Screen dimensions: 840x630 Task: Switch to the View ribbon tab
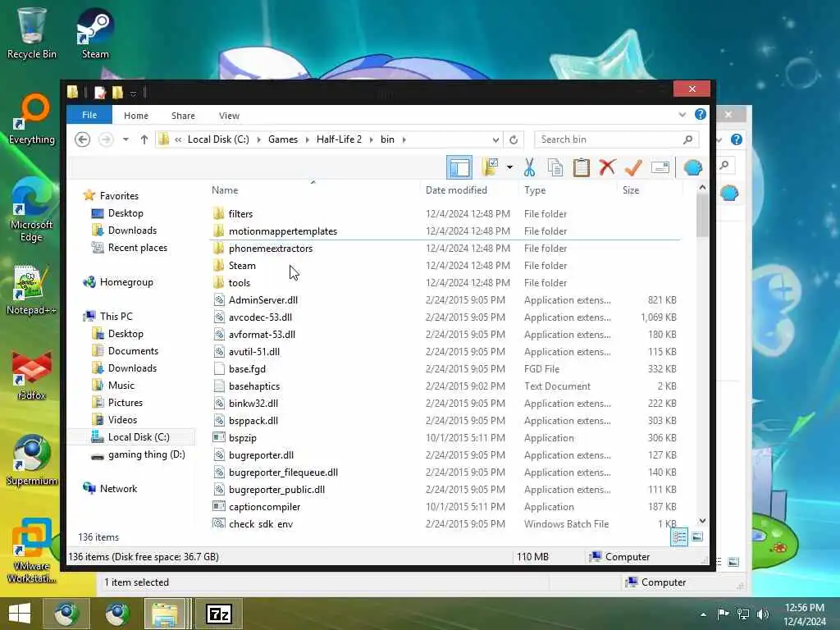(x=229, y=116)
